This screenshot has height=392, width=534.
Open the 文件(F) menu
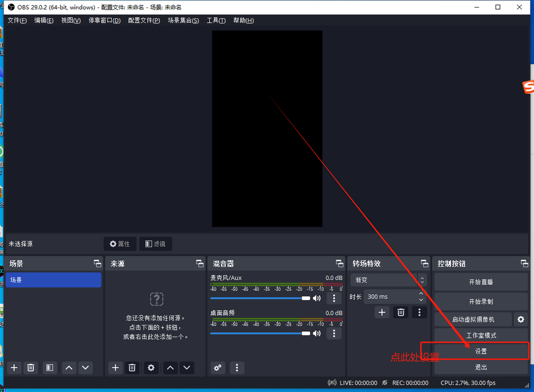(x=17, y=21)
